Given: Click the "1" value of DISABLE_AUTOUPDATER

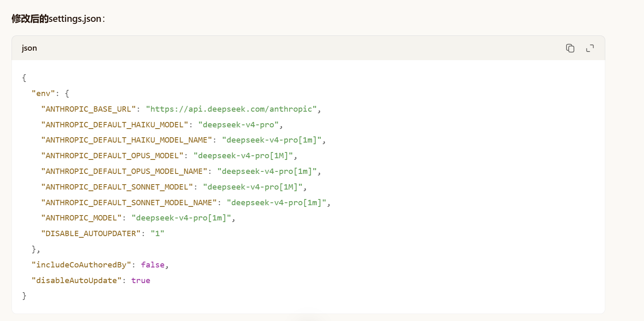Looking at the screenshot, I should pyautogui.click(x=157, y=234).
